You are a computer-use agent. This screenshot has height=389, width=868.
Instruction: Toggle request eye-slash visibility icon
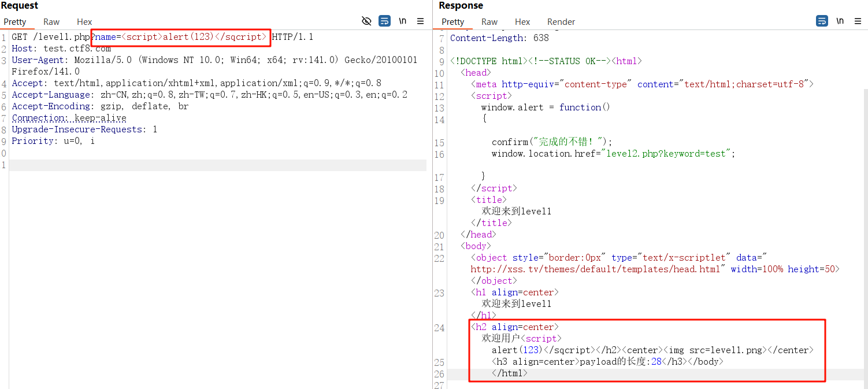pyautogui.click(x=366, y=21)
